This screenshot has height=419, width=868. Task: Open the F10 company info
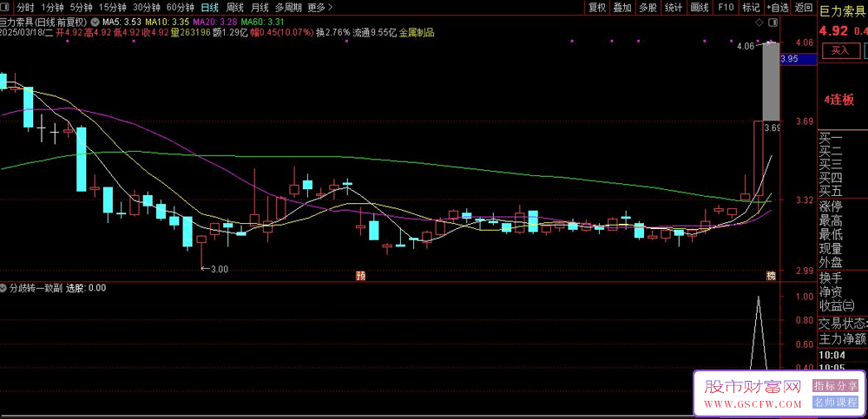point(726,7)
